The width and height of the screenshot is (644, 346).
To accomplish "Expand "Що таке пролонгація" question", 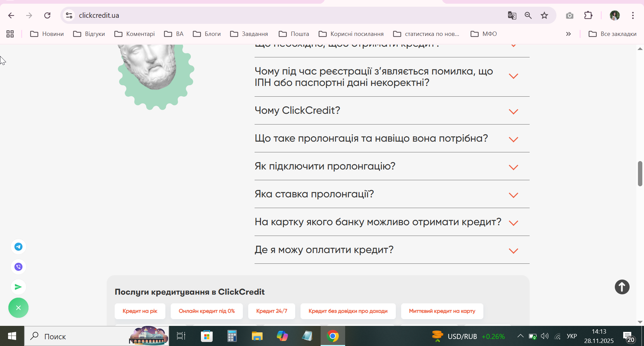I will [x=392, y=138].
